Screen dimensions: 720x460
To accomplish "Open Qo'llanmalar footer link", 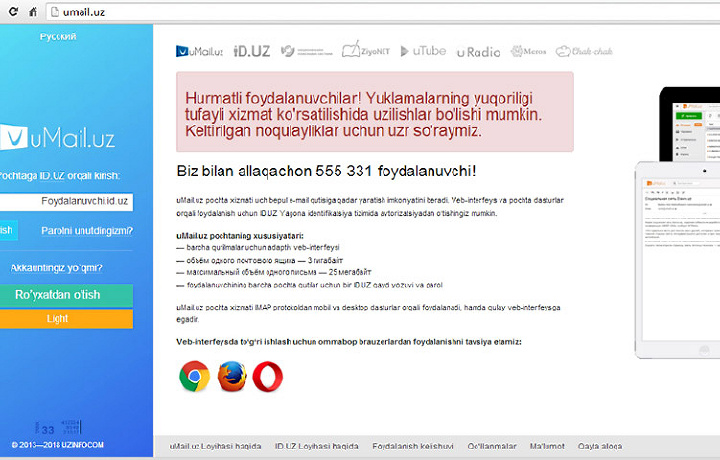I will [x=492, y=446].
